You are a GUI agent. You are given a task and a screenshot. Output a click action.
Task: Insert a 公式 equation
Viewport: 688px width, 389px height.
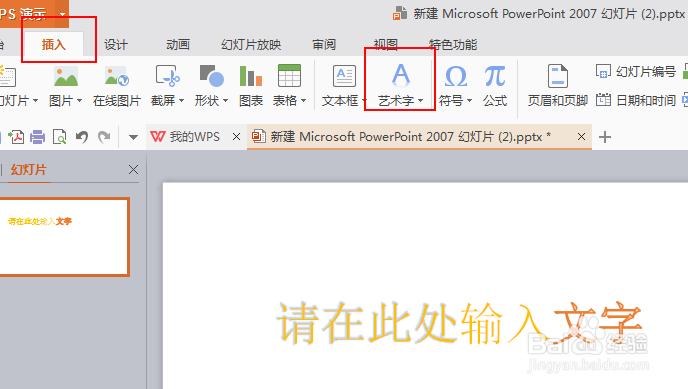pos(495,86)
